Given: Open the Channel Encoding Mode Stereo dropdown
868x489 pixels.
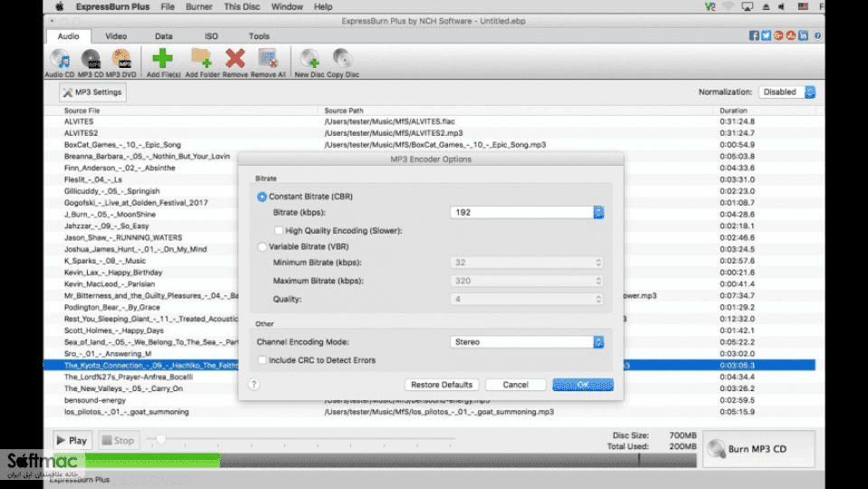Looking at the screenshot, I should pyautogui.click(x=527, y=341).
